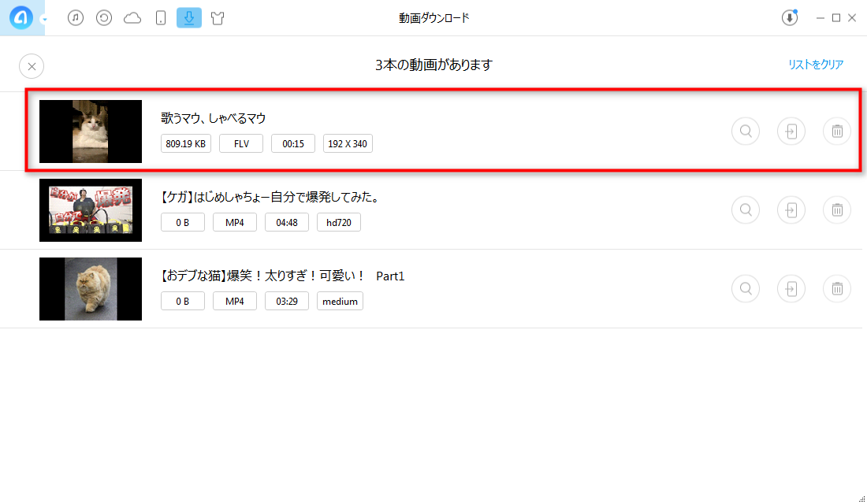Click the リストをクリア link

(816, 65)
